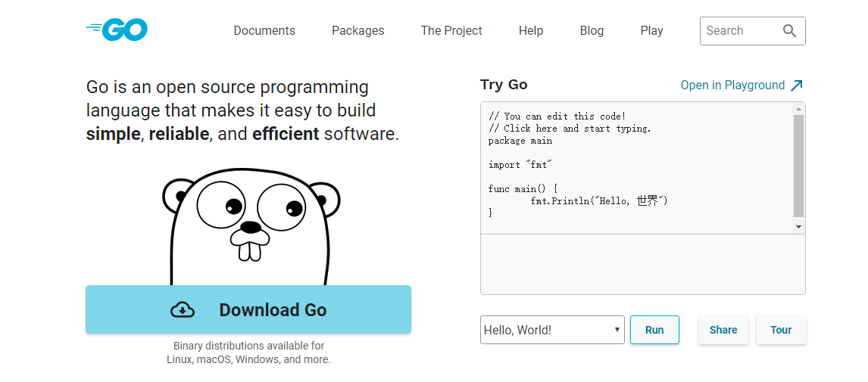Click the cloud download icon

click(x=183, y=309)
